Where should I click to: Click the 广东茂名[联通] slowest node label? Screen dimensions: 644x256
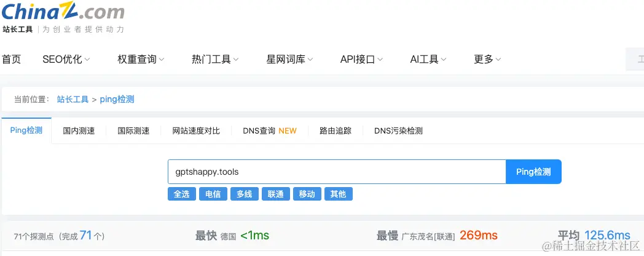pos(428,237)
